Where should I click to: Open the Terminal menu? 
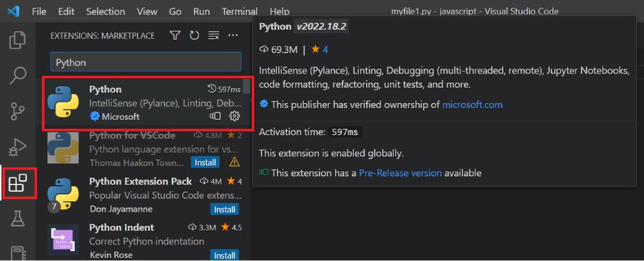click(239, 11)
